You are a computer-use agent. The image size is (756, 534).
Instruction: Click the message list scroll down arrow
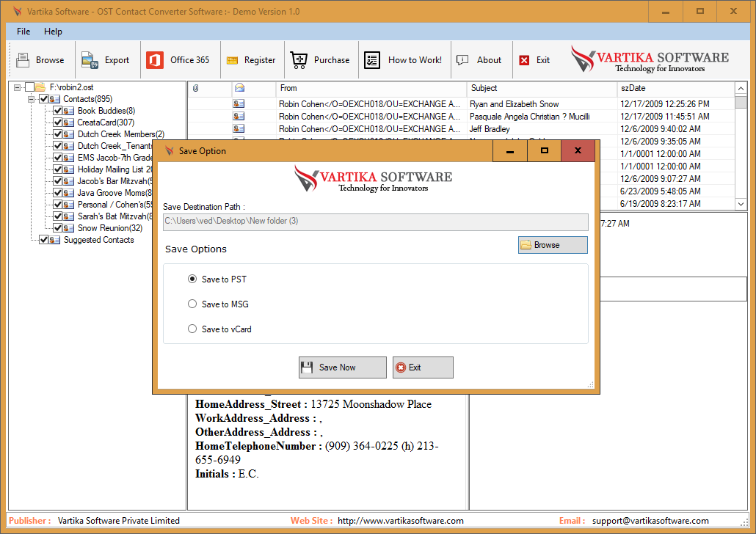point(741,204)
